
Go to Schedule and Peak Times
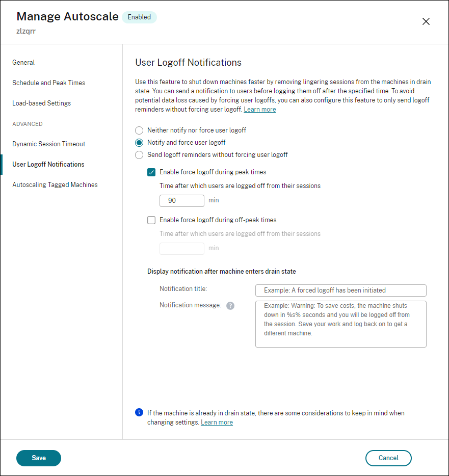pos(48,83)
